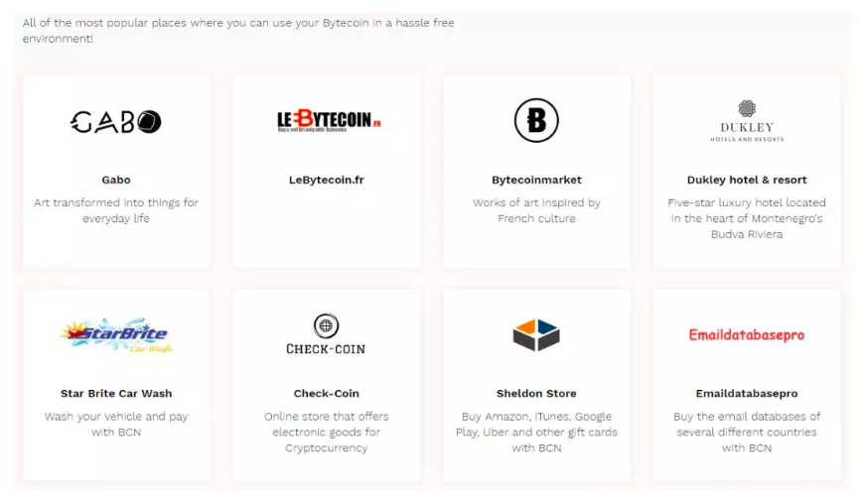Image resolution: width=862 pixels, height=504 pixels.
Task: Select the Sheldon Store box logo
Action: pyautogui.click(x=536, y=334)
